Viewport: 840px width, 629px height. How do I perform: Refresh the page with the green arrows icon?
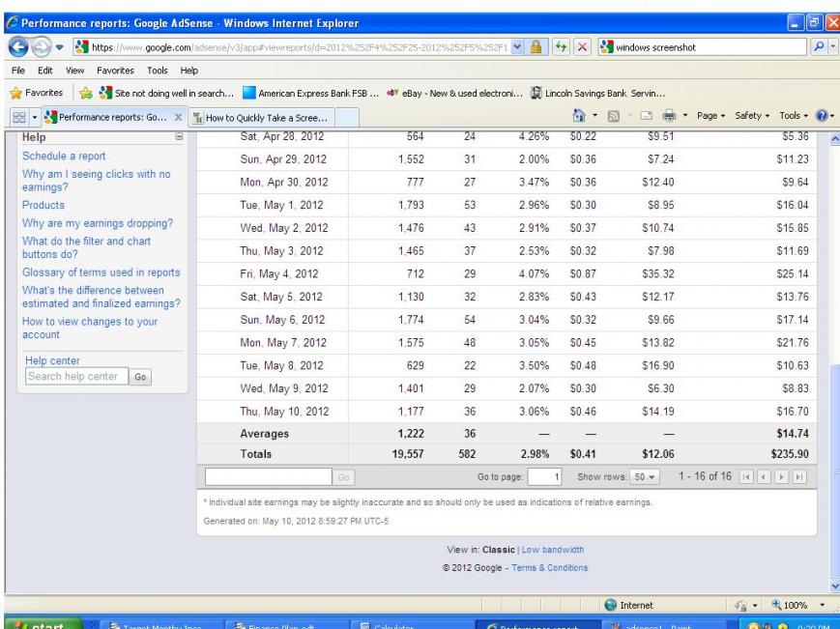click(x=561, y=47)
